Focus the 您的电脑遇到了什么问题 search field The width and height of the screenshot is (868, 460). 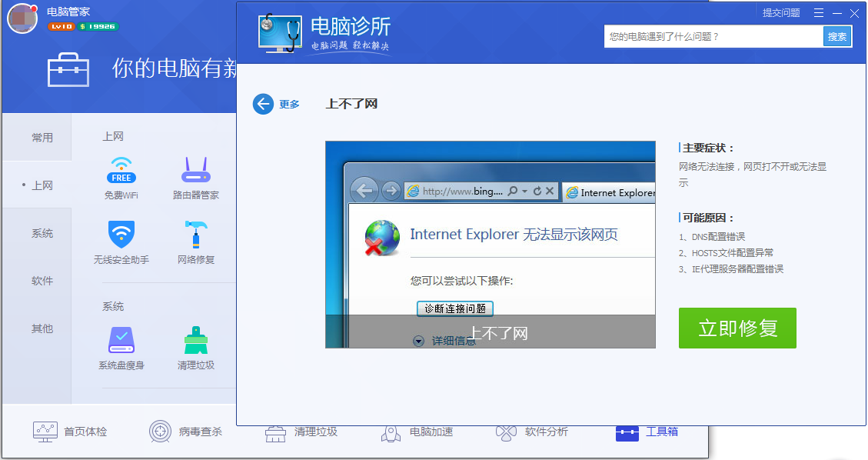click(x=713, y=36)
